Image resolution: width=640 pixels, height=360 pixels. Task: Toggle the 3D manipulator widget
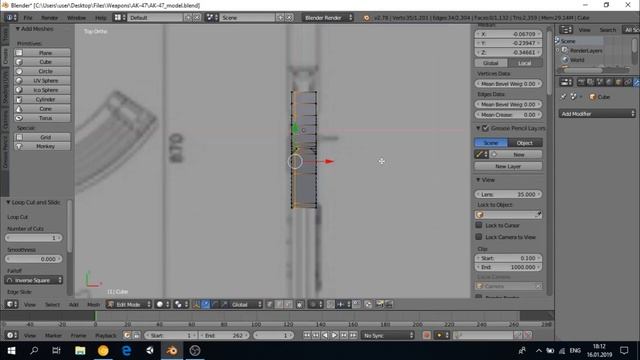click(x=196, y=304)
